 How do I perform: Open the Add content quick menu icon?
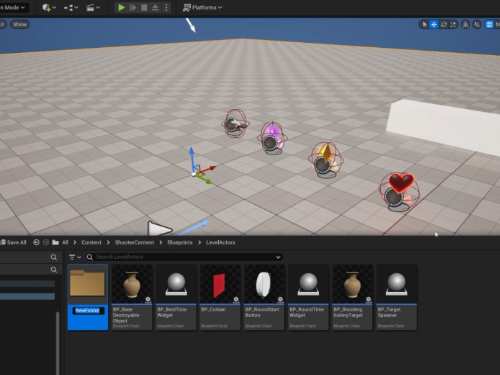(49, 7)
